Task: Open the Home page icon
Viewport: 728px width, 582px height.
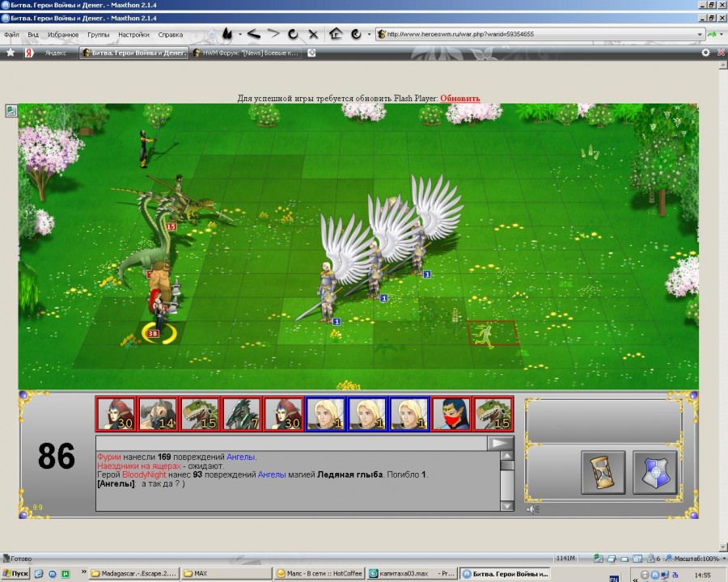Action: (336, 33)
